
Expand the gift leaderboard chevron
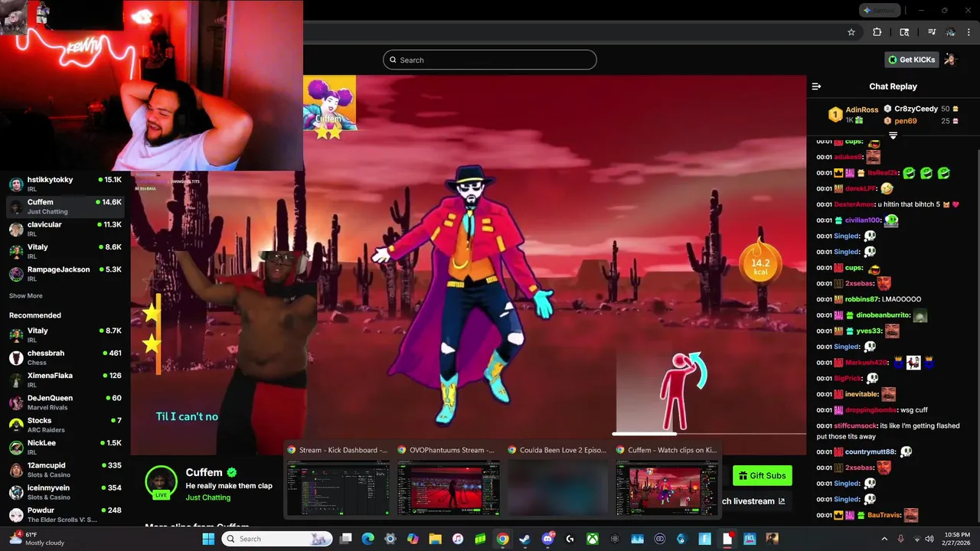[x=893, y=135]
